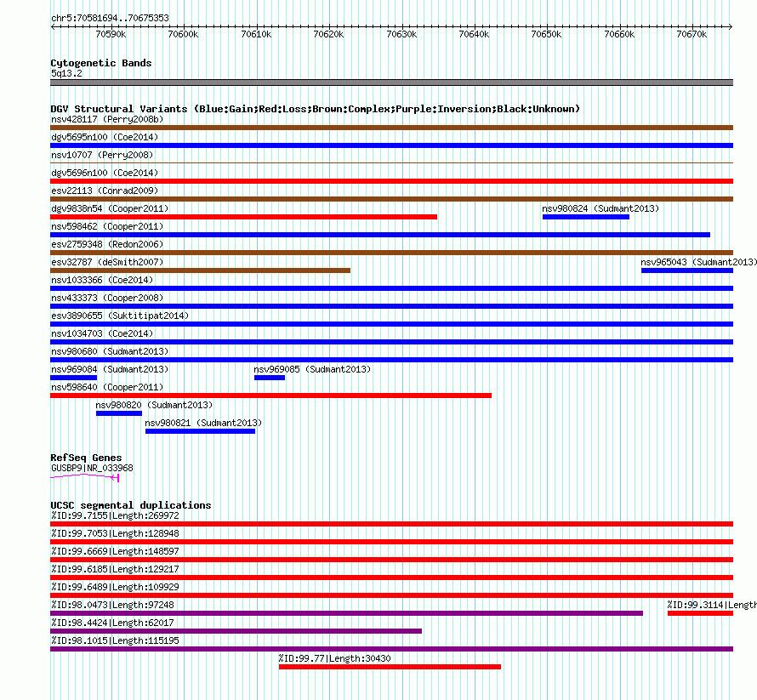Image resolution: width=757 pixels, height=700 pixels.
Task: Select the red dgv9838n54 loss bar
Action: (x=244, y=217)
